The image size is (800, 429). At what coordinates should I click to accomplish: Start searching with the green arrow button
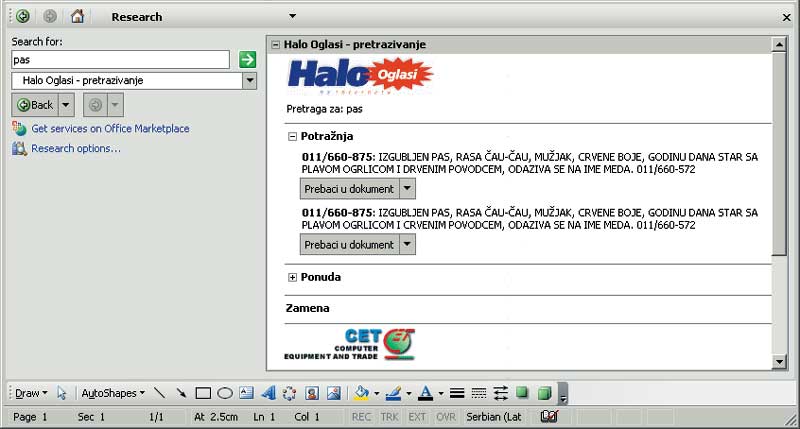point(247,60)
